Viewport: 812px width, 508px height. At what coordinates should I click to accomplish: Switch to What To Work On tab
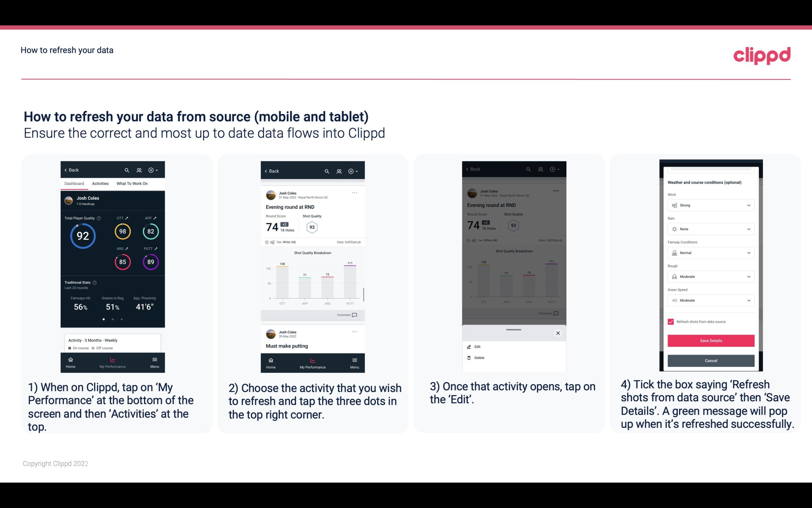pyautogui.click(x=131, y=184)
